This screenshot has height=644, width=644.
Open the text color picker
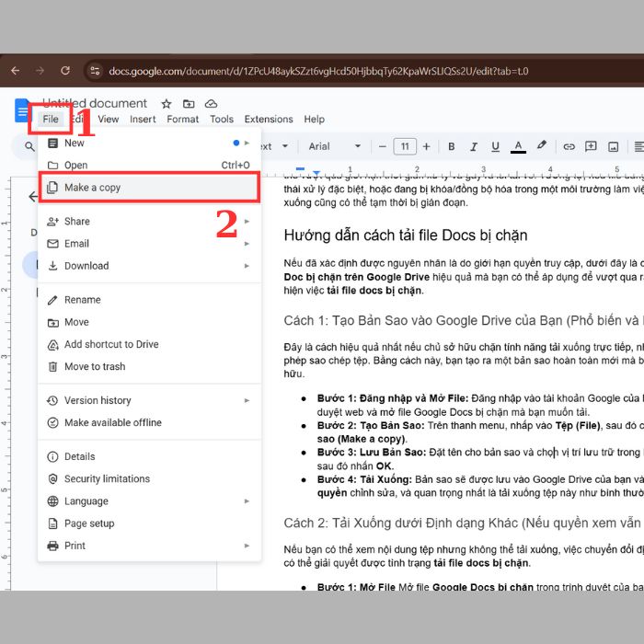pyautogui.click(x=518, y=146)
